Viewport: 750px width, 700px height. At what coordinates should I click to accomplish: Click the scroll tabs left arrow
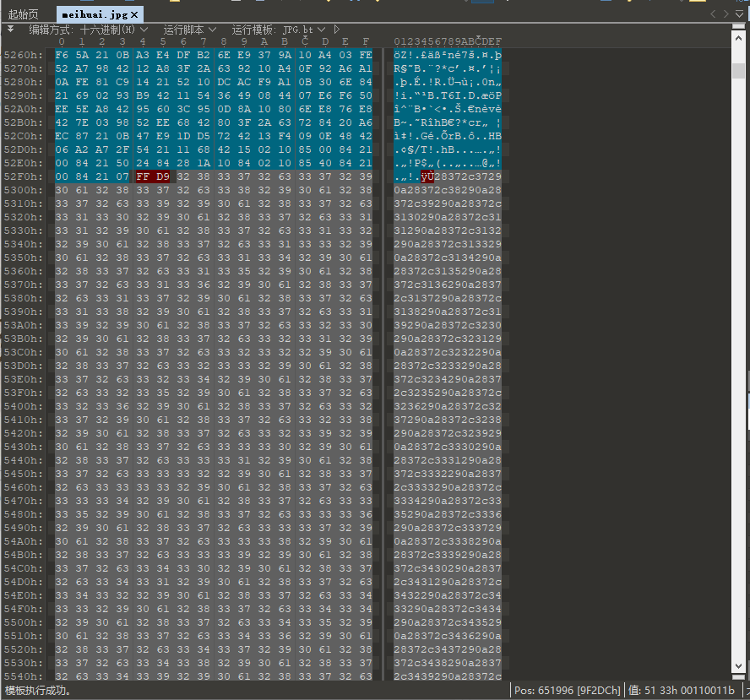[713, 14]
